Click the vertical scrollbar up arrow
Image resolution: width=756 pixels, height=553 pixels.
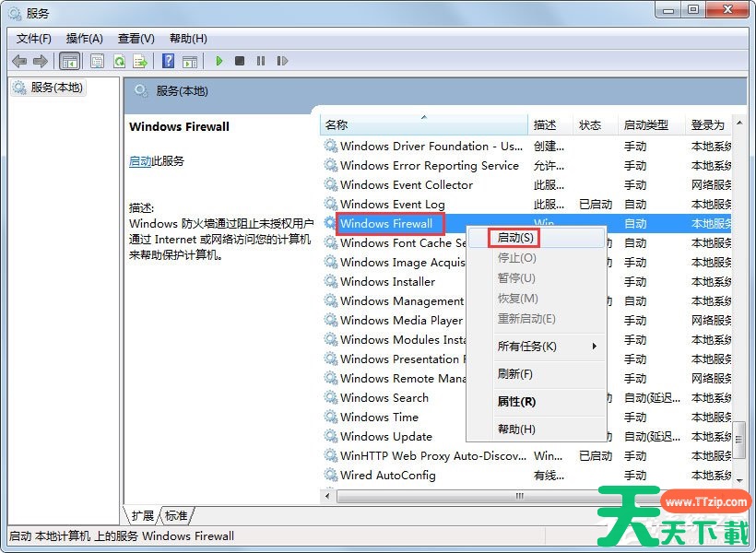pos(739,124)
